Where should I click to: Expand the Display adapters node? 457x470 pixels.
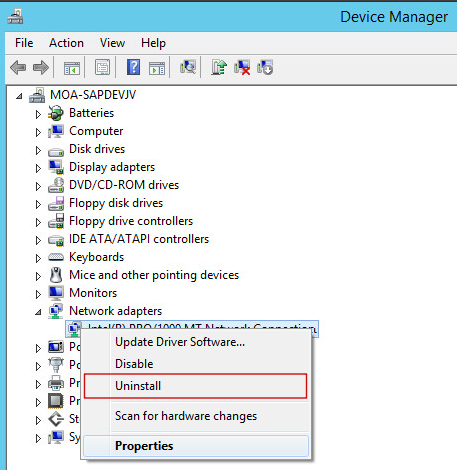click(x=38, y=168)
